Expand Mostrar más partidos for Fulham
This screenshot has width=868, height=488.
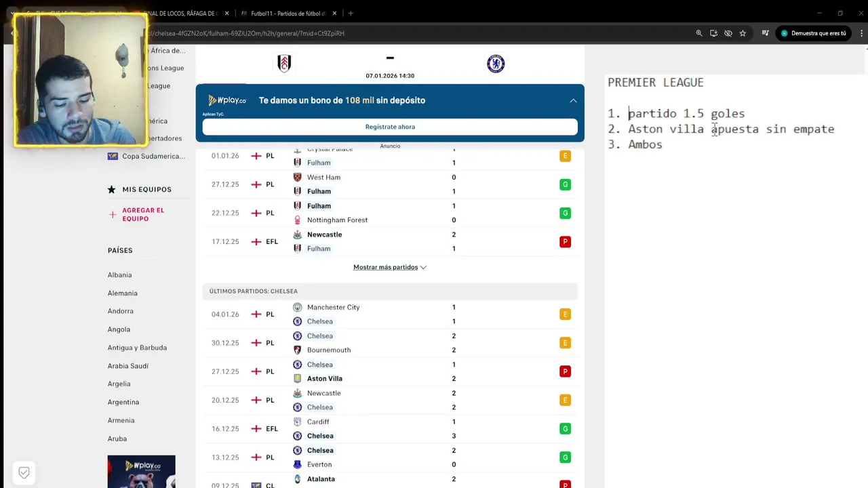pyautogui.click(x=390, y=267)
